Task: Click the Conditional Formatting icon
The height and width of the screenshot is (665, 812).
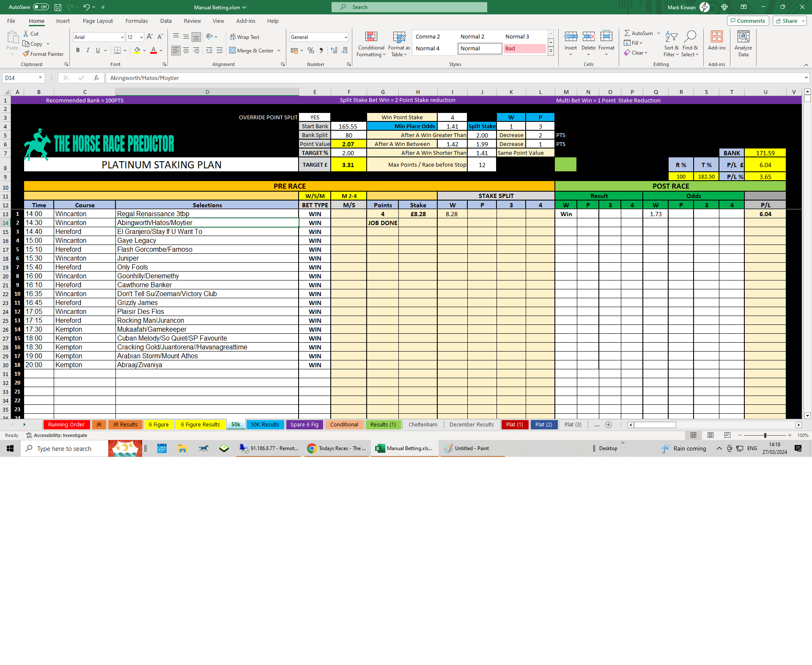Action: pyautogui.click(x=371, y=37)
